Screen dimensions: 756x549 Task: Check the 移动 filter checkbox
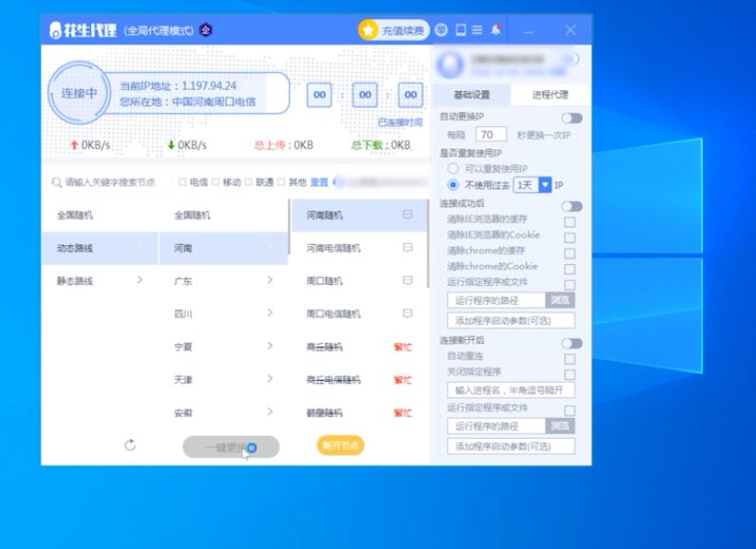[x=216, y=182]
